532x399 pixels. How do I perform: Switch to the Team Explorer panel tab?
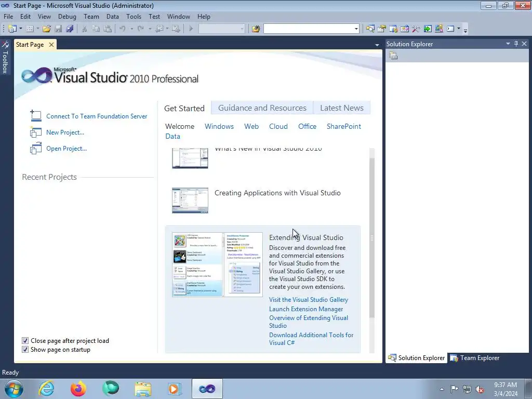(x=475, y=358)
